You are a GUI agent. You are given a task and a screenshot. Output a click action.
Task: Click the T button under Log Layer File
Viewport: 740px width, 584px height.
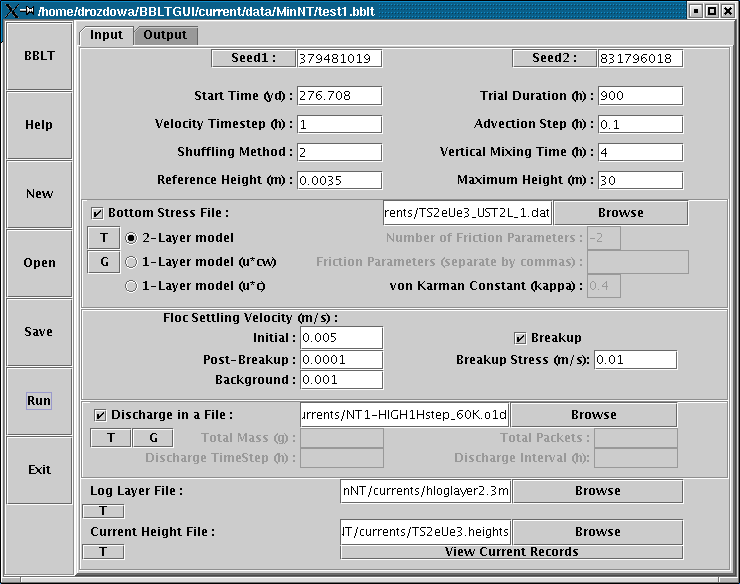103,511
